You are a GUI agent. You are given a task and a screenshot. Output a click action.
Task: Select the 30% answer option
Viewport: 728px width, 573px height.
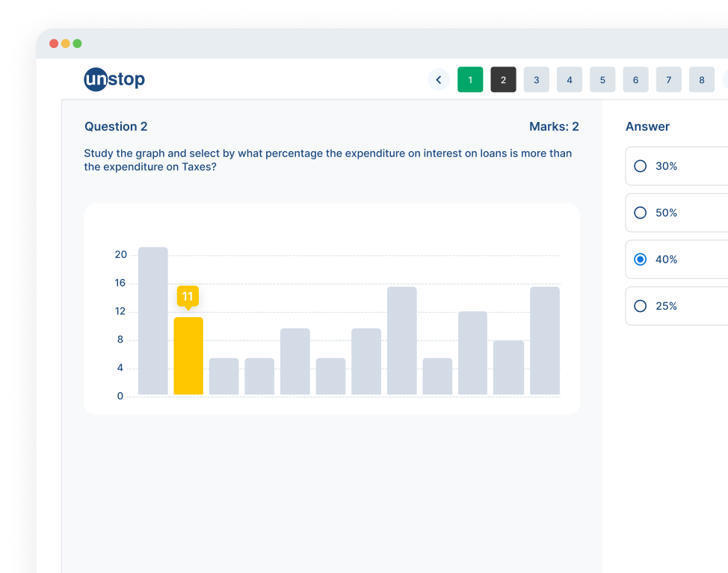[x=677, y=166]
